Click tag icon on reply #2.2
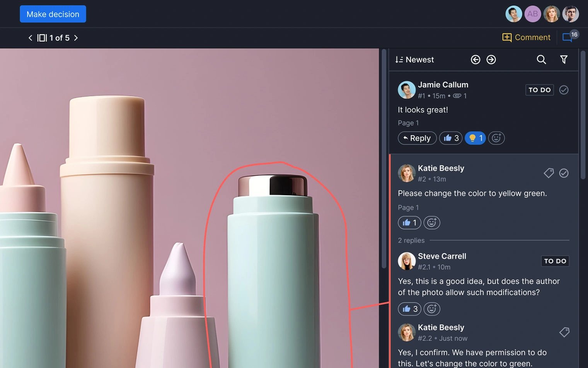Screen dimensions: 588x368 [x=564, y=332]
